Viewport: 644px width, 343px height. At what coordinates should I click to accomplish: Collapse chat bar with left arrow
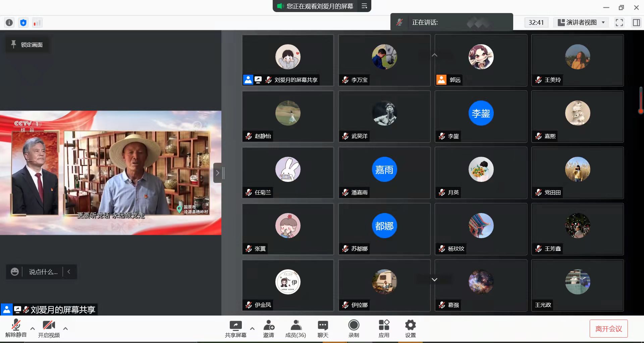(69, 272)
